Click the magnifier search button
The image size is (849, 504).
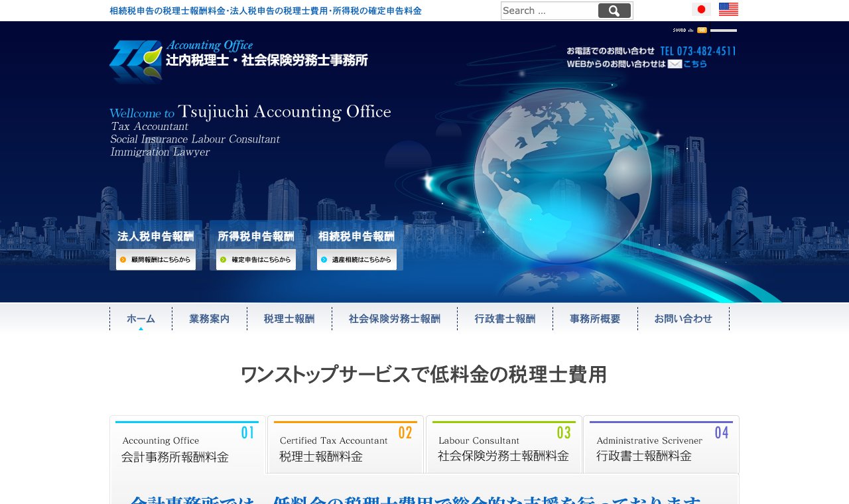click(x=614, y=11)
